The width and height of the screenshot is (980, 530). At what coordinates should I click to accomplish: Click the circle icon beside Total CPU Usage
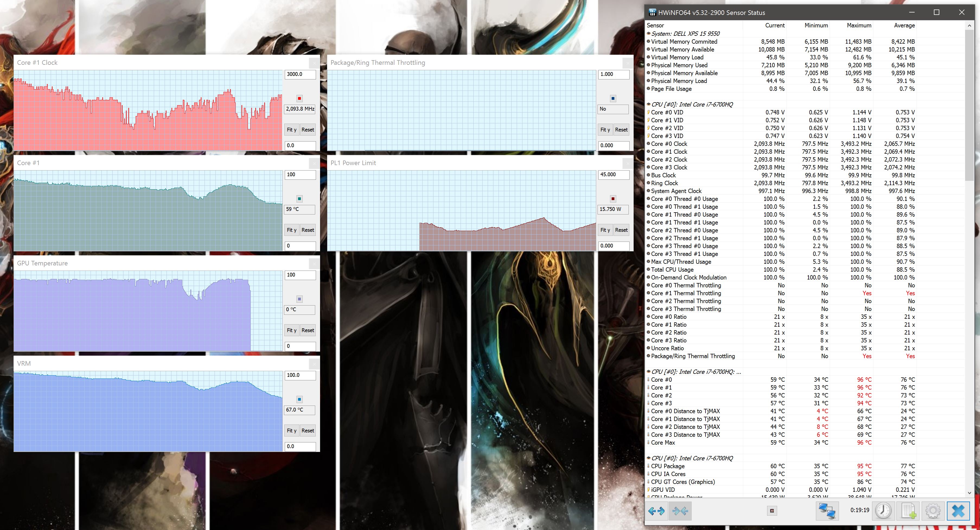648,269
